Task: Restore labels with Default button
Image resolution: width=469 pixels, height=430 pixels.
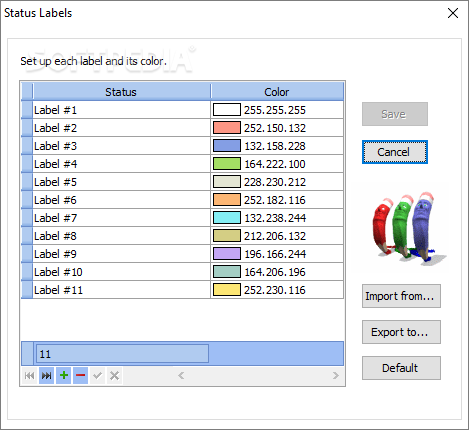Action: [x=401, y=368]
